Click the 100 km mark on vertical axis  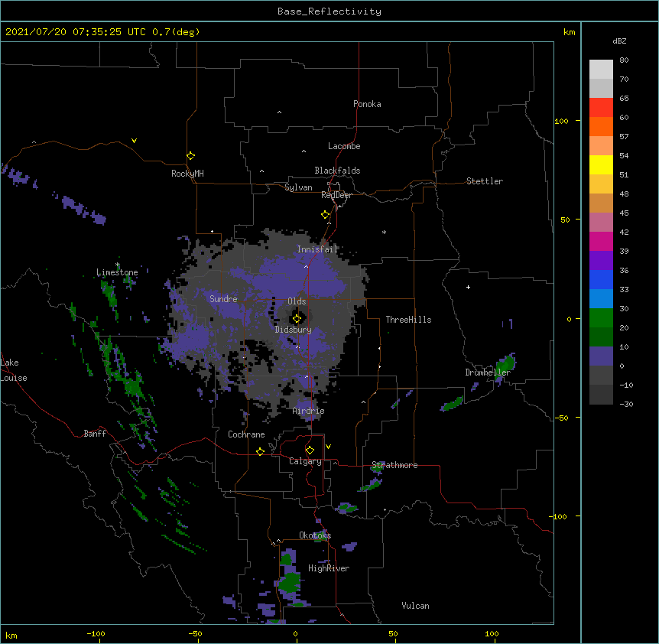click(x=561, y=121)
